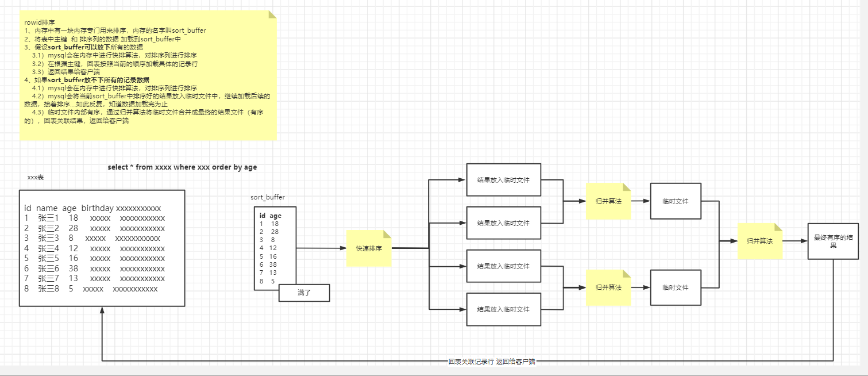
Task: Click note line "4.2）mysql会将当前sort_buffer中排序好的结果"
Action: [x=147, y=101]
